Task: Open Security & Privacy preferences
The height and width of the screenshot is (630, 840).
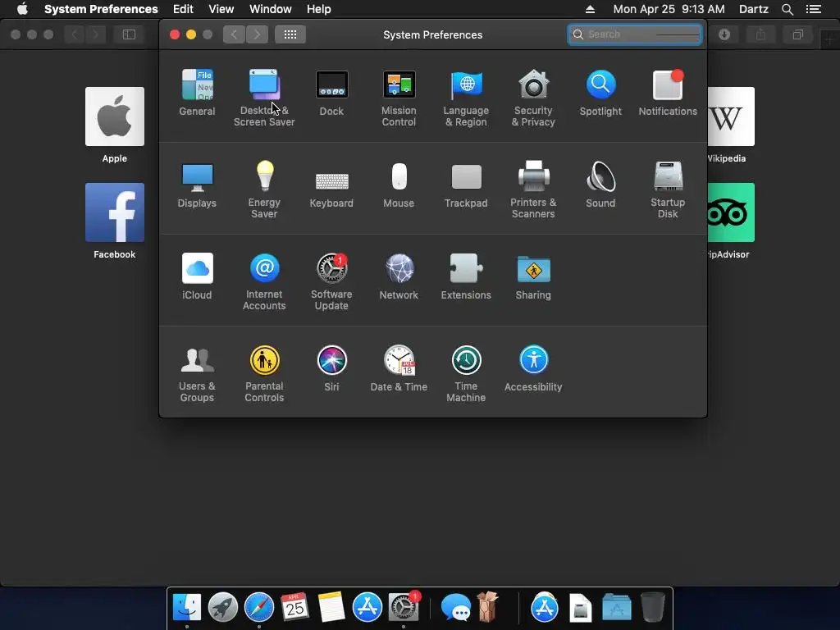Action: [533, 98]
